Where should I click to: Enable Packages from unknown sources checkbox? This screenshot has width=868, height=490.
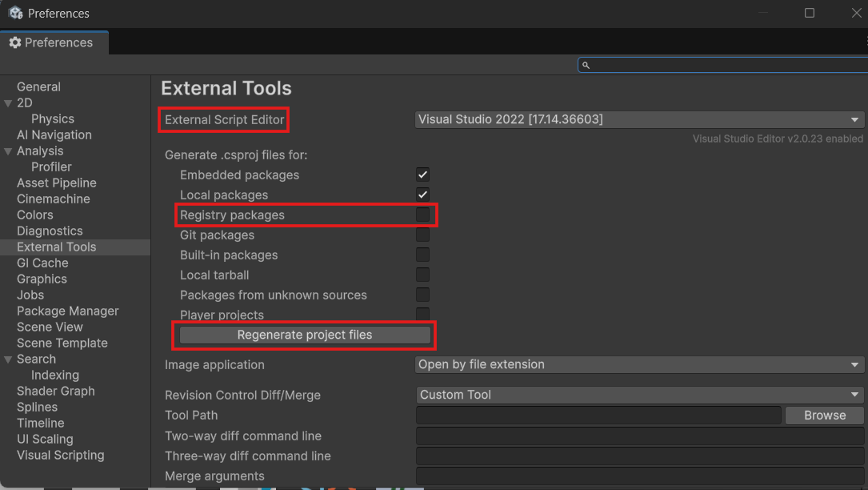[x=422, y=295]
